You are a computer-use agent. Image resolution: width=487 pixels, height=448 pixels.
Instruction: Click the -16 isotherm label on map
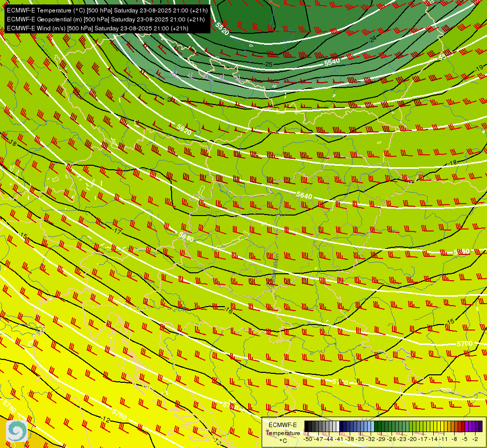point(228,310)
